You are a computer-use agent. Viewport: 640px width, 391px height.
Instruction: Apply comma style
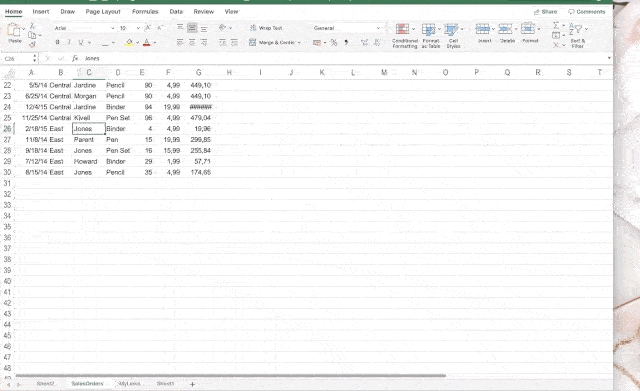click(346, 42)
